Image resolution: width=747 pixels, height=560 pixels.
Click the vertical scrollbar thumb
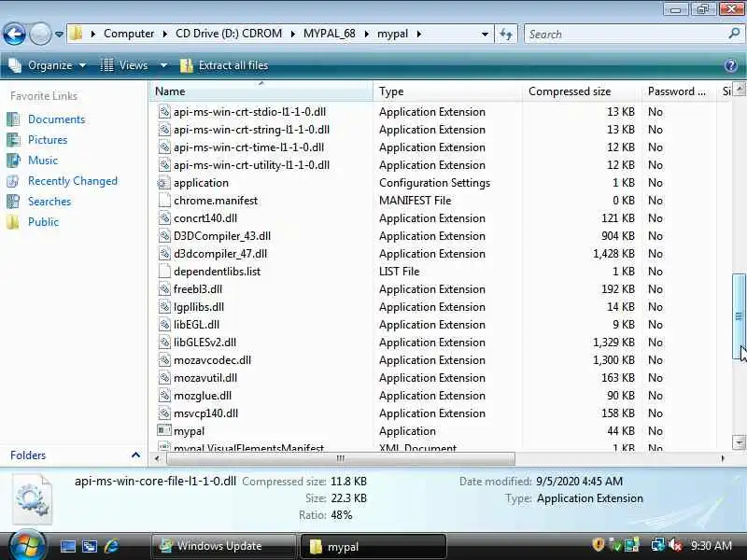pyautogui.click(x=739, y=316)
